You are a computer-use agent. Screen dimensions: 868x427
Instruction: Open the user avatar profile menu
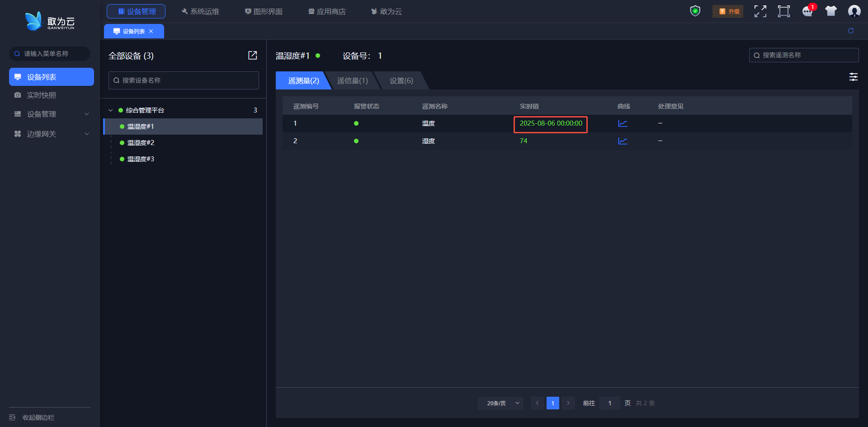coord(854,11)
